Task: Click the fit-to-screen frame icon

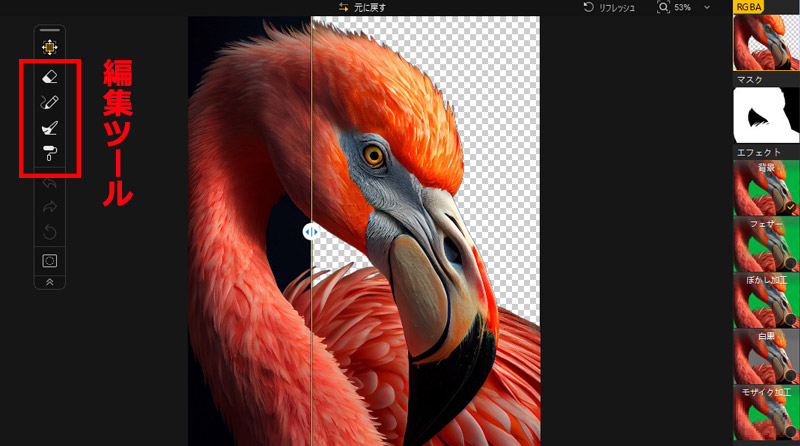Action: [49, 260]
